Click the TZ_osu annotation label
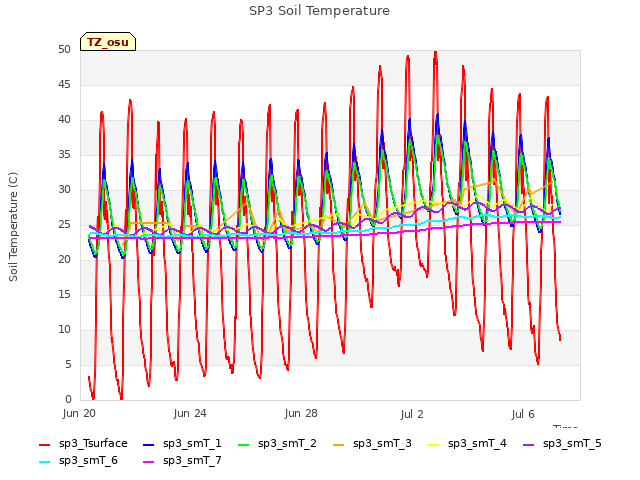The image size is (640, 480). tap(108, 42)
